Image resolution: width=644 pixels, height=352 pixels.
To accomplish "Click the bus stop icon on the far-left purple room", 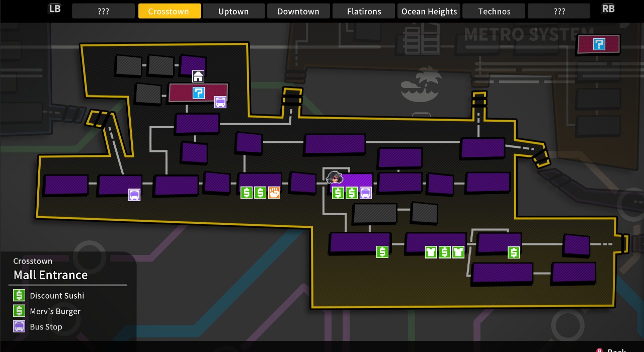I will (x=134, y=195).
